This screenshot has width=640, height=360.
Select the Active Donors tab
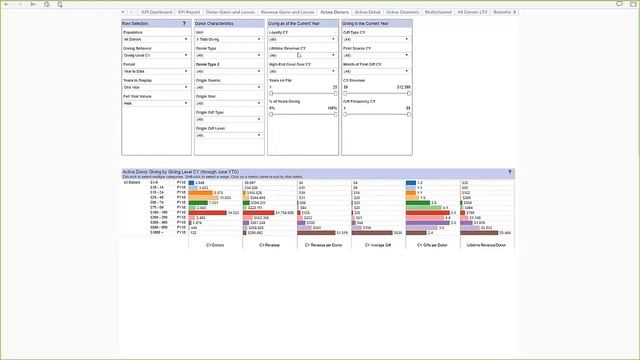[334, 12]
